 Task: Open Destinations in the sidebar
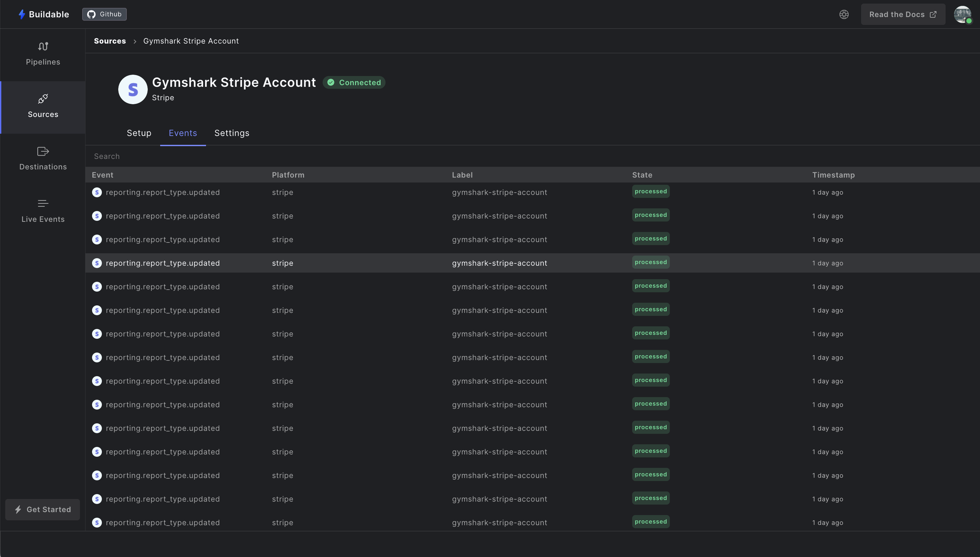(x=43, y=159)
